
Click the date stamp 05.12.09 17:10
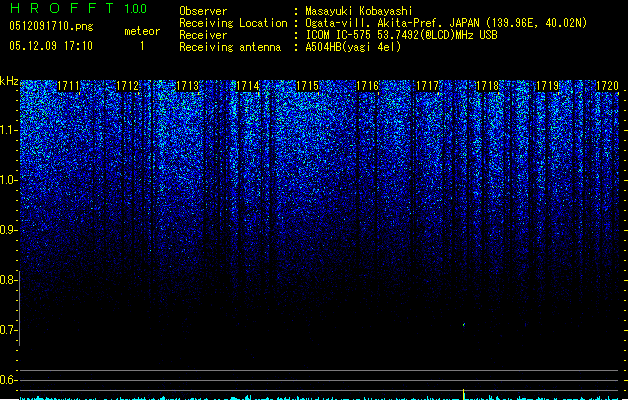point(51,46)
